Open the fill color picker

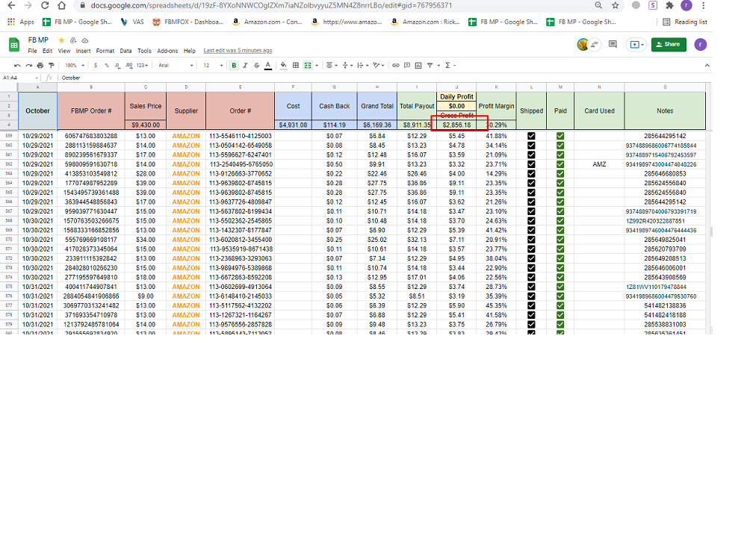283,65
